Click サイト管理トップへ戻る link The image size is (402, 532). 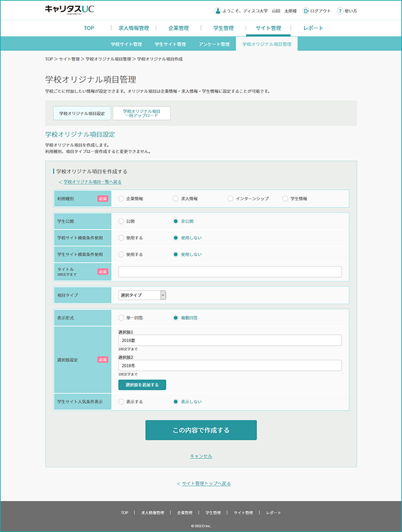click(x=206, y=484)
